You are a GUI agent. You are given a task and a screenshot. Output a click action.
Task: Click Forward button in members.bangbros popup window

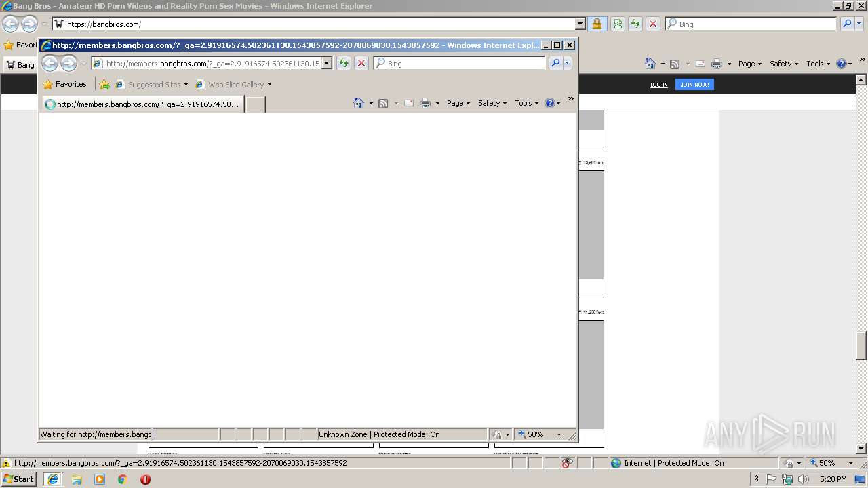[x=68, y=63]
